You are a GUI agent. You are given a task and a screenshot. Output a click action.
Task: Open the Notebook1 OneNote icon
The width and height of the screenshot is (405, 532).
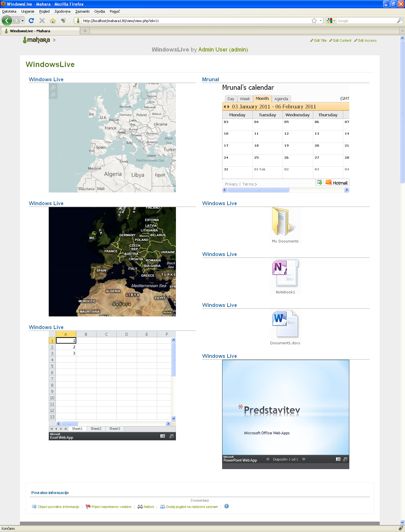tap(285, 273)
